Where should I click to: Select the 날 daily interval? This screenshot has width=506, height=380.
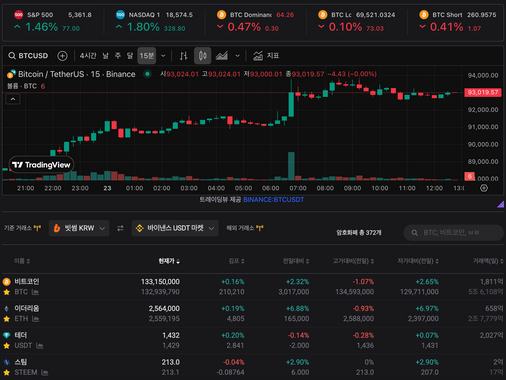point(105,56)
